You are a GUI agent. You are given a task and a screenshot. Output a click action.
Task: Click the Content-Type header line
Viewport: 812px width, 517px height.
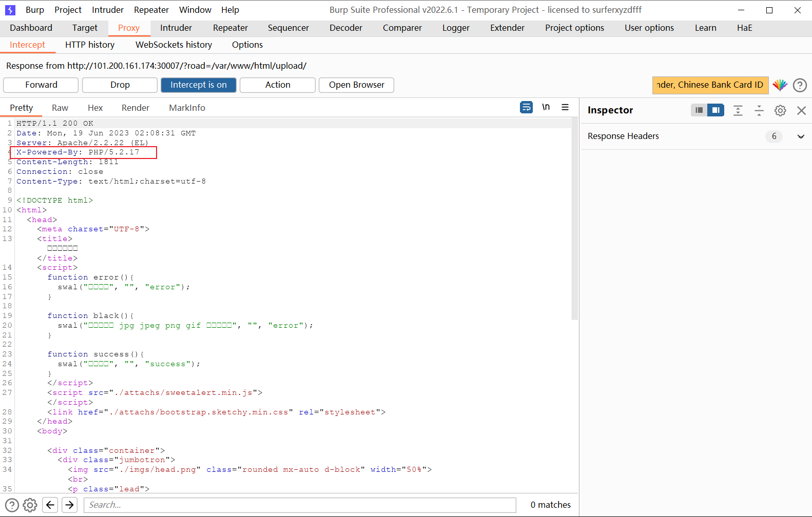111,182
